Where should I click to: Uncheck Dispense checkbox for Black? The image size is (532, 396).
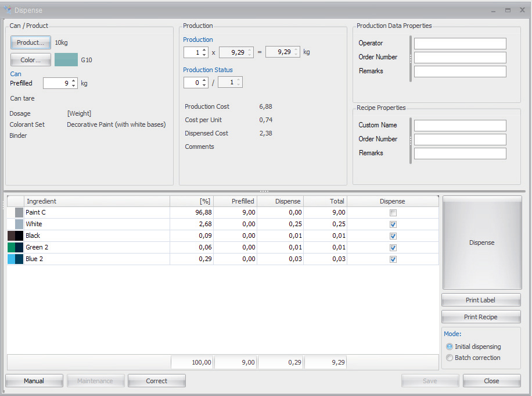(x=393, y=236)
